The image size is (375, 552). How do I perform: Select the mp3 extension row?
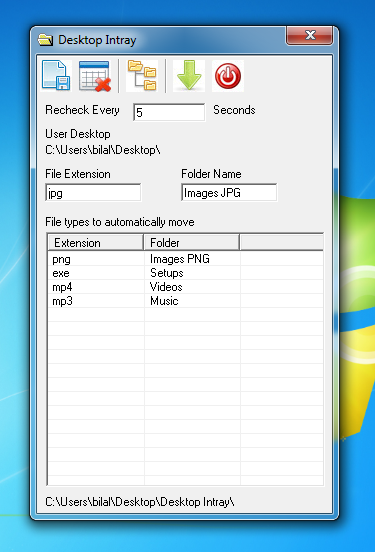point(186,301)
